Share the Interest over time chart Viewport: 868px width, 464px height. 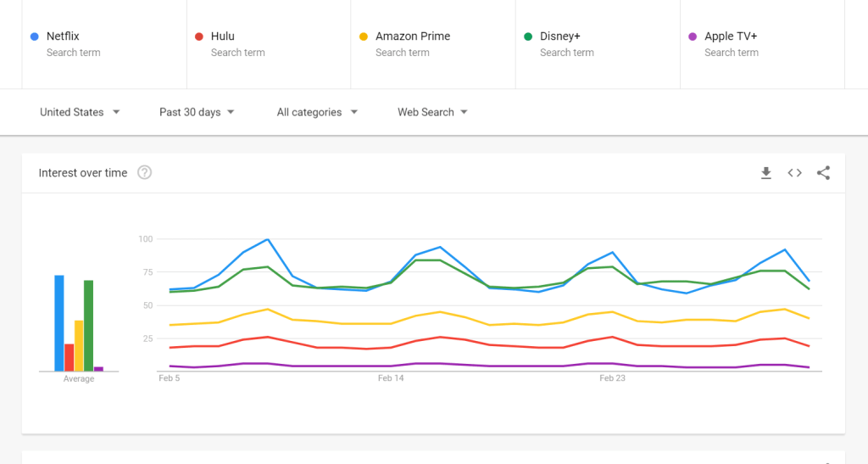pos(823,173)
